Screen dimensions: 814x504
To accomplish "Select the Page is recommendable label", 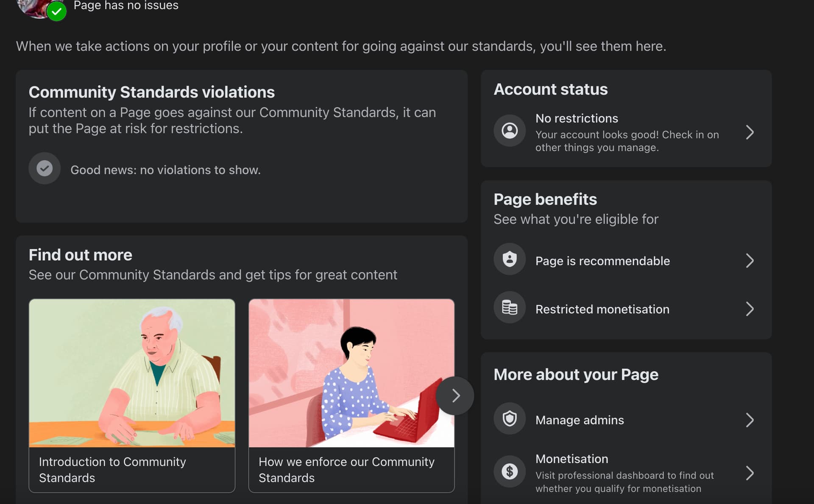I will (602, 261).
